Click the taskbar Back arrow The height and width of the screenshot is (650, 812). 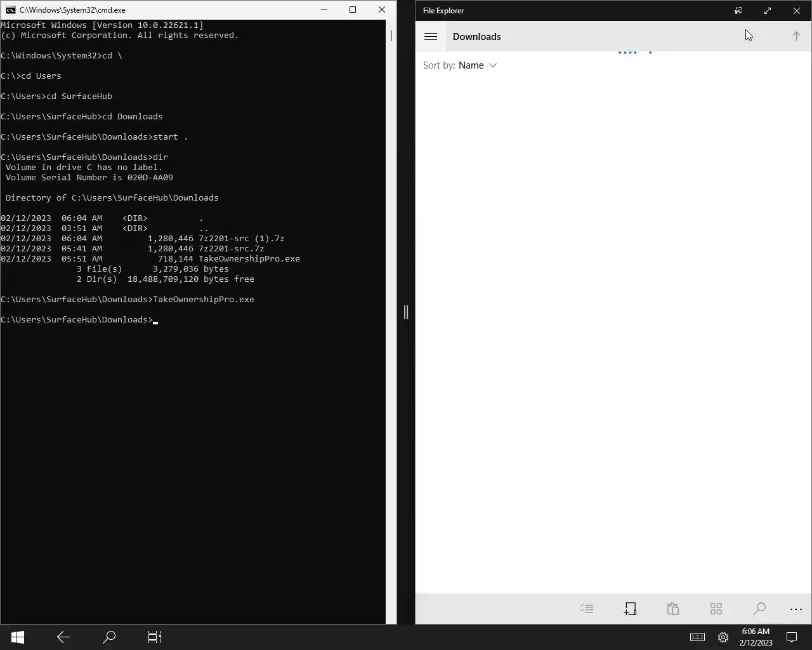click(x=63, y=637)
